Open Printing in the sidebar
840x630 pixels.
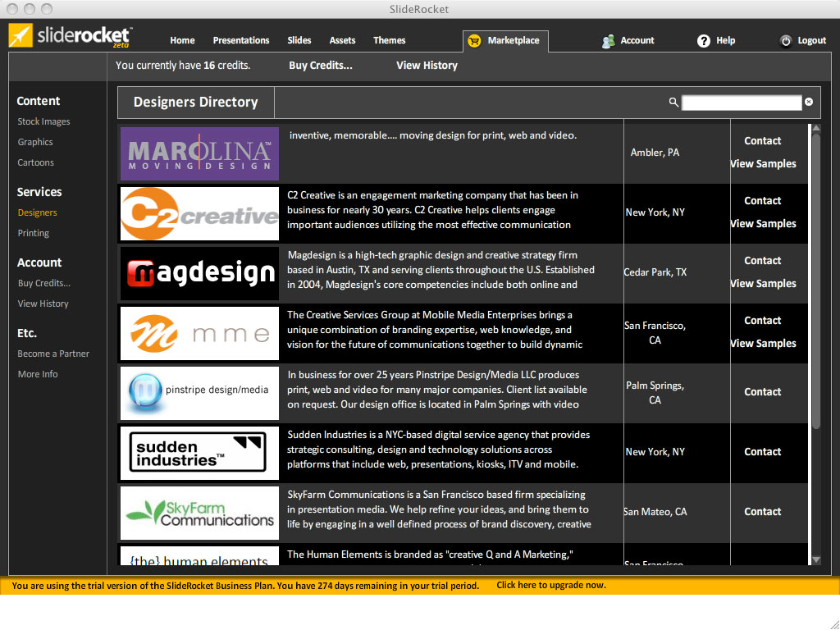click(x=33, y=233)
